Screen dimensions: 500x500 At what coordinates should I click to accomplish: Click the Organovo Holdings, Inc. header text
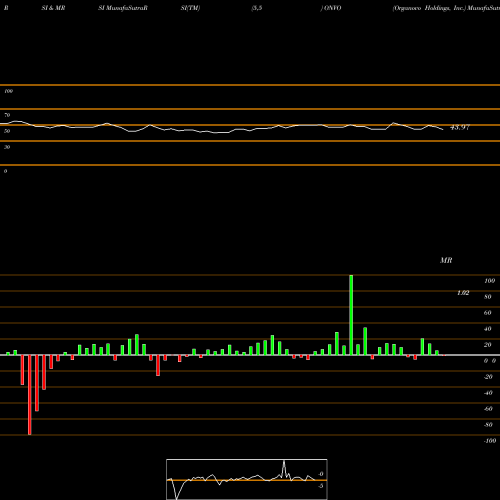tap(429, 8)
